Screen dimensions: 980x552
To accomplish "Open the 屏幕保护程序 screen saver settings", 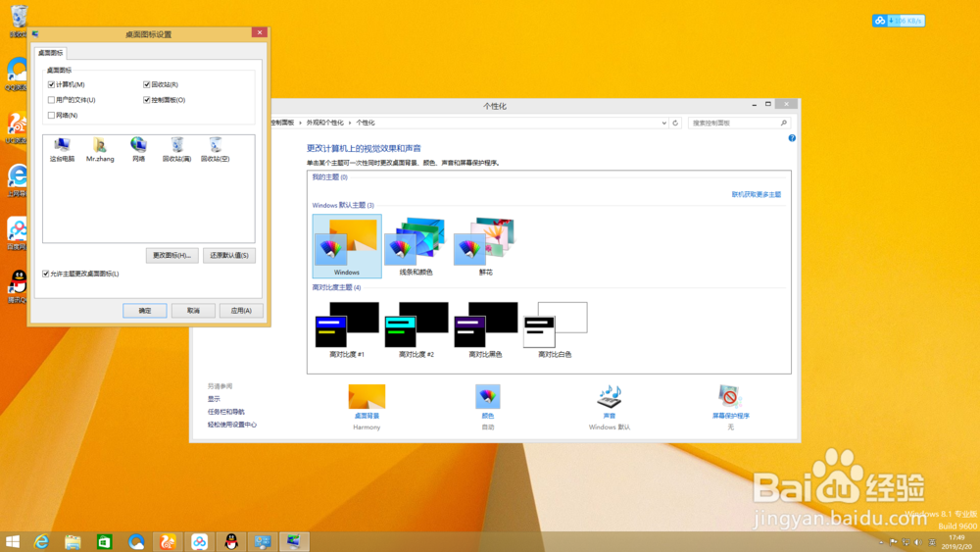I will [x=730, y=407].
